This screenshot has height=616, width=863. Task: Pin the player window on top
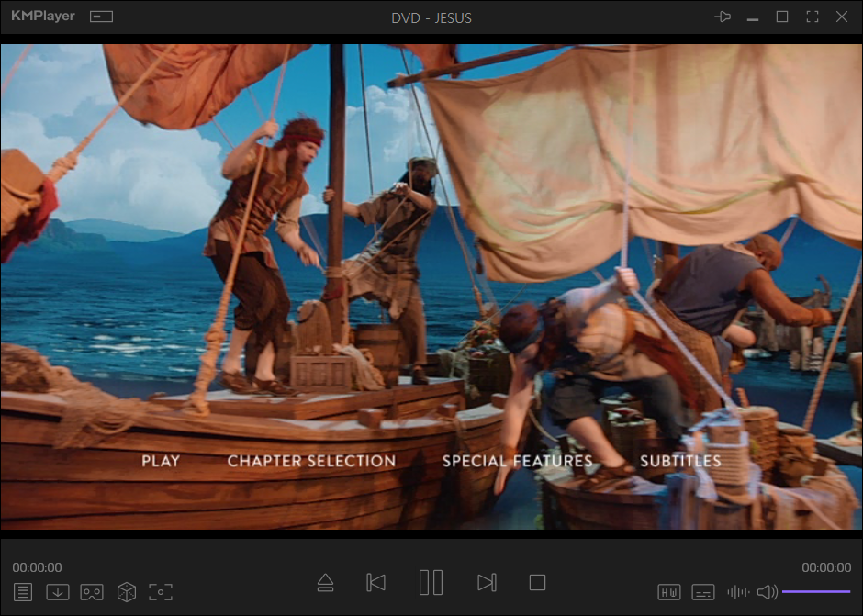(723, 17)
